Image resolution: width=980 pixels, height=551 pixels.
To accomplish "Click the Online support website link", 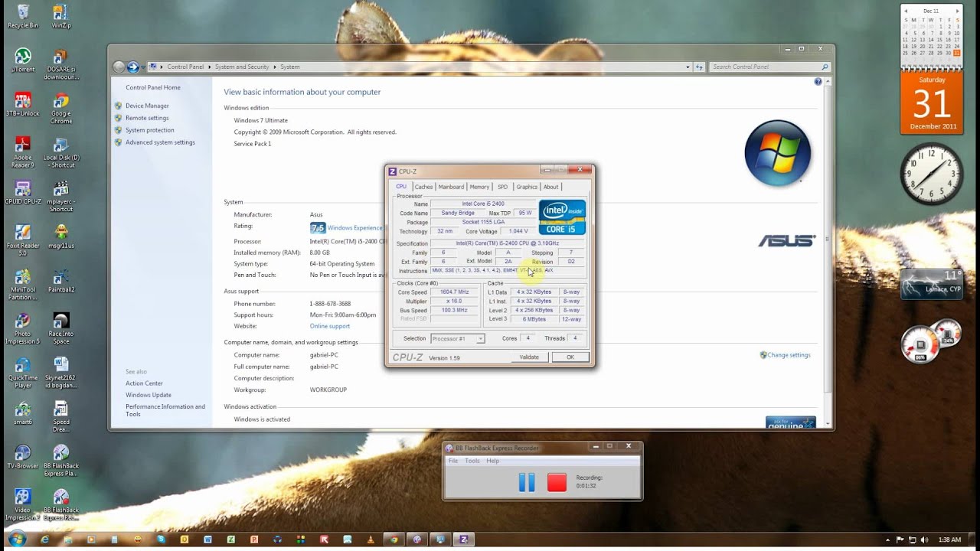I will [330, 326].
